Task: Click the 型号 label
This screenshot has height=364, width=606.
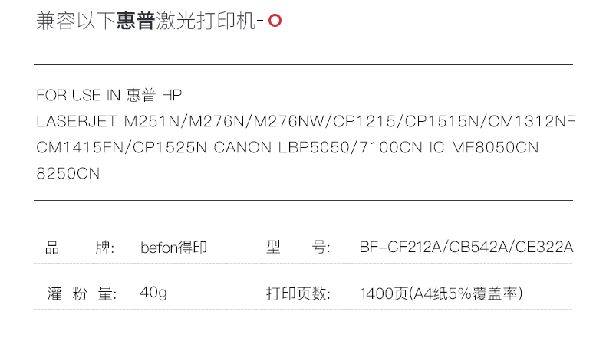Action: point(298,248)
